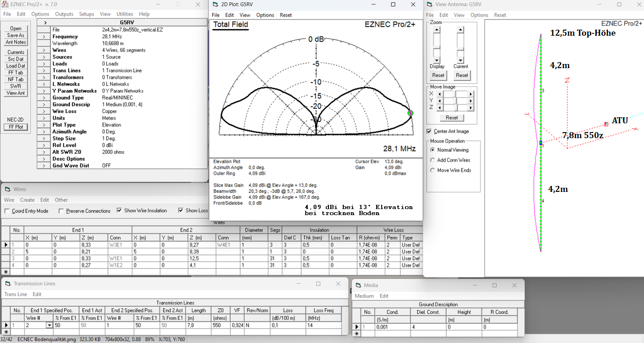Open Ant Notes
The image size is (644, 343).
(16, 42)
